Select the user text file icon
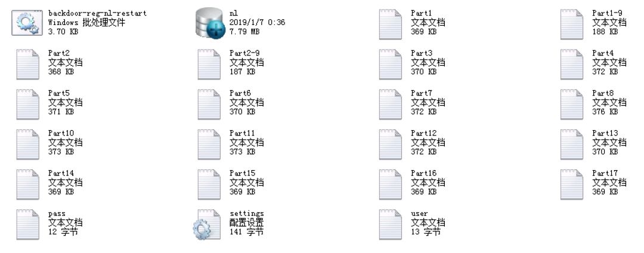This screenshot has width=644, height=253. (x=390, y=225)
